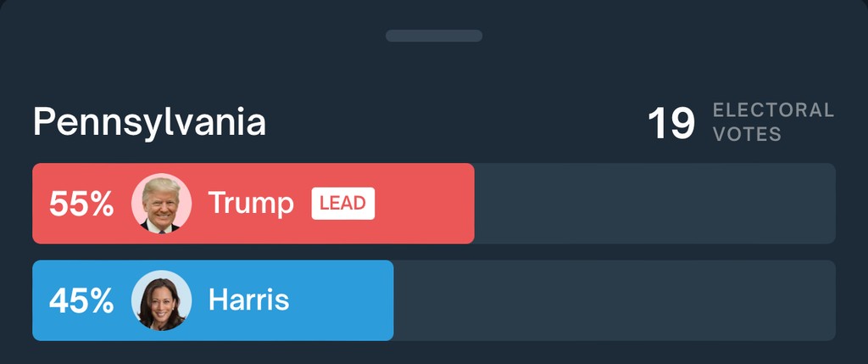Image resolution: width=868 pixels, height=364 pixels.
Task: Click empty space between Pennsylvania and 19
Action: (457, 123)
